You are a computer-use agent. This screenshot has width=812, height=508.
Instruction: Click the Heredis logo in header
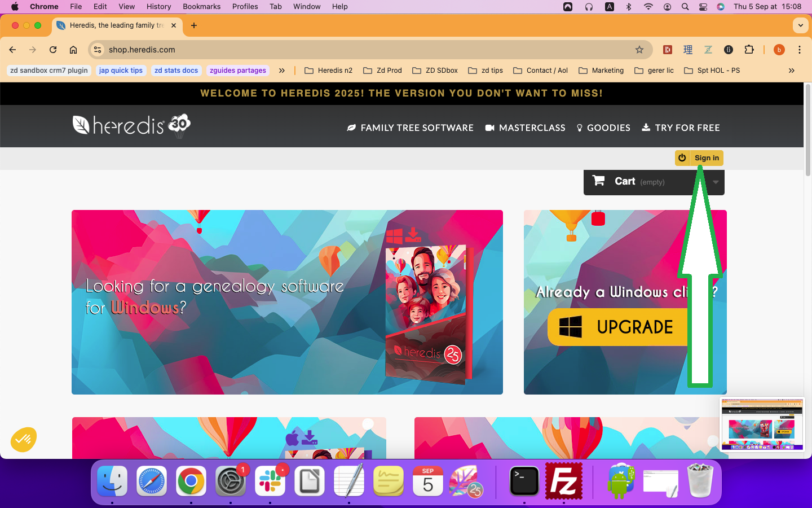pos(131,125)
